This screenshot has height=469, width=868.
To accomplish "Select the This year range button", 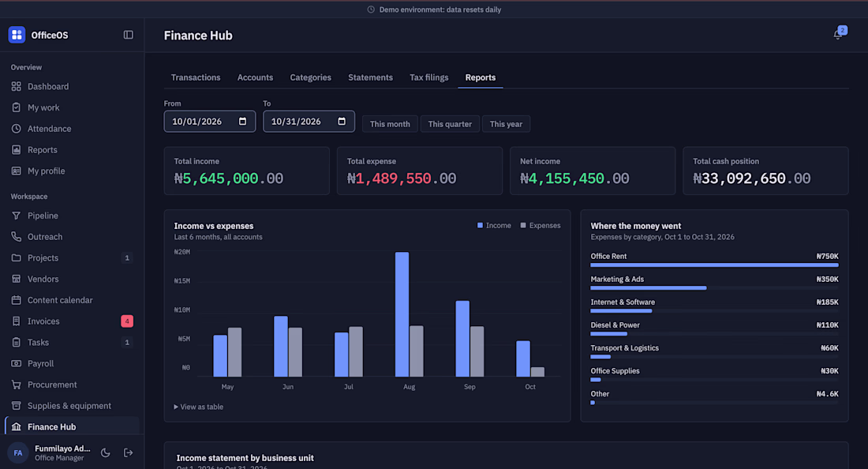I will coord(506,124).
